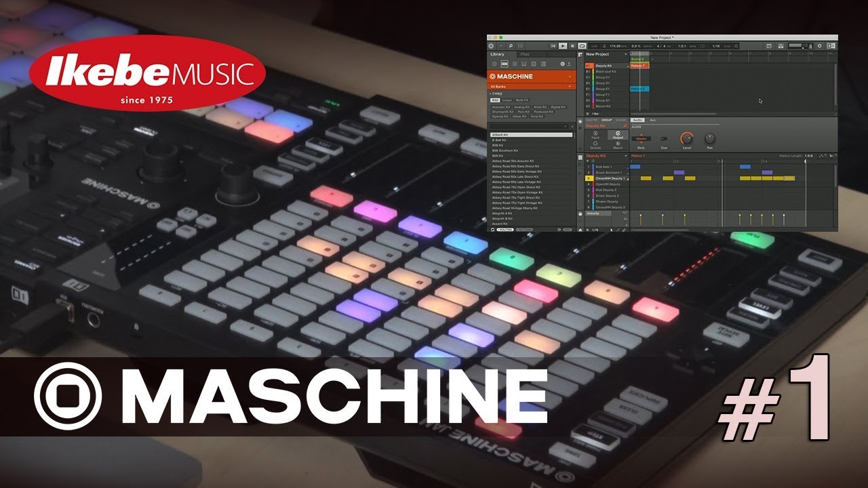Screen dimensions: 868x488
Task: Click the Pattern Length value
Action: [809, 156]
